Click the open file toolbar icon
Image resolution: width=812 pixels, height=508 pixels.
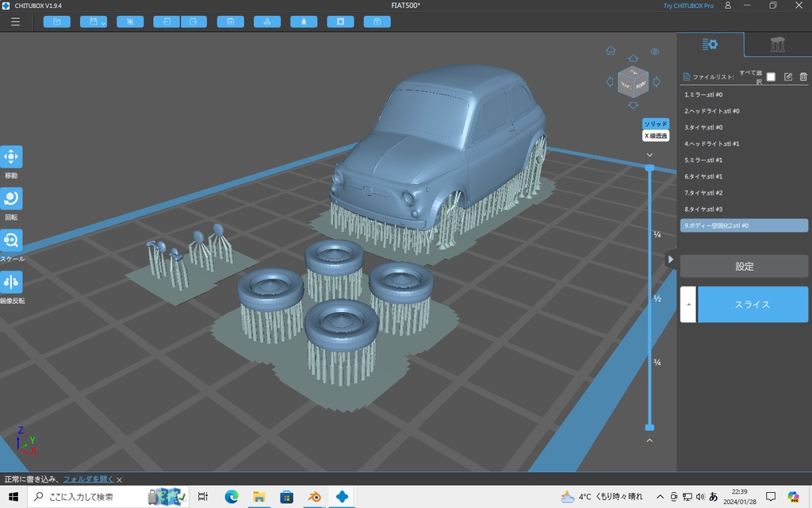pos(57,21)
